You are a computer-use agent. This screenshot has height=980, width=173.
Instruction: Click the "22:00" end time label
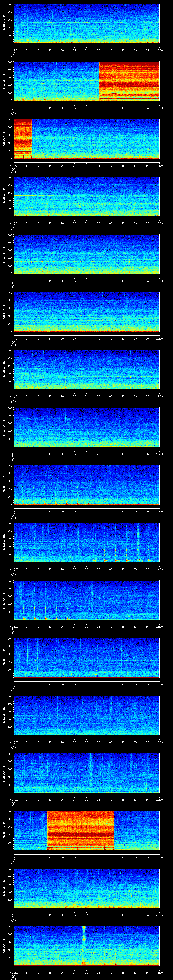click(159, 454)
